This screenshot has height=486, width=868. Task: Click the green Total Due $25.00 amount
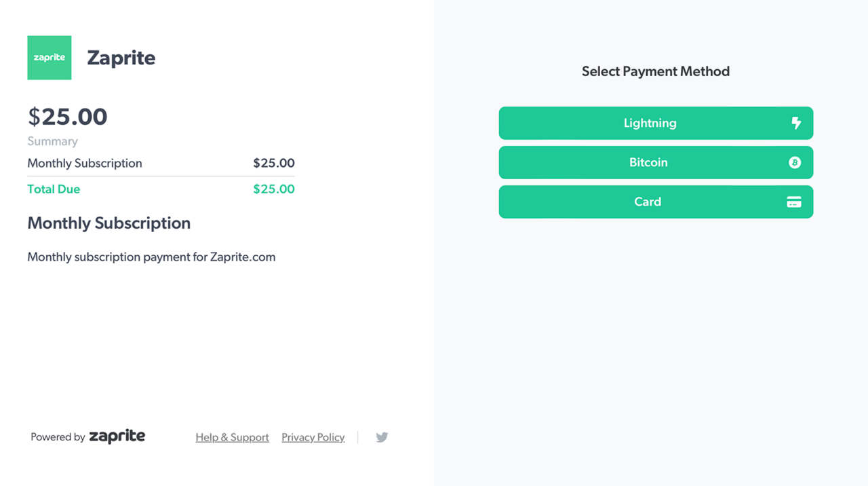(274, 189)
